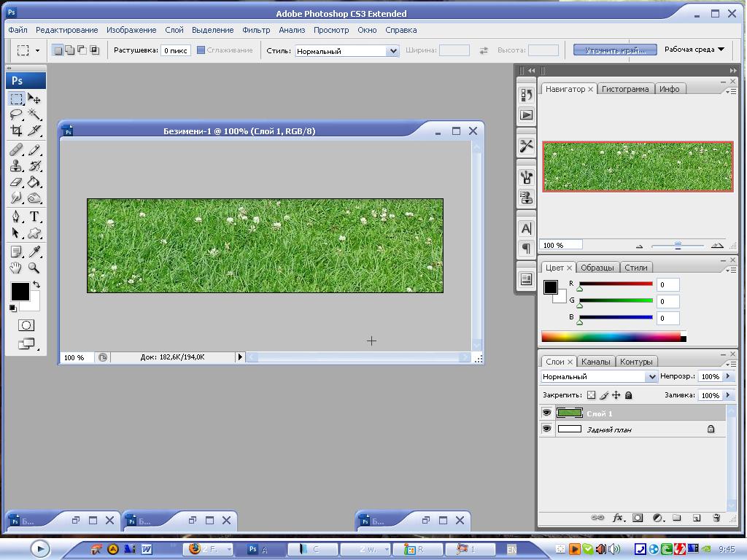Image resolution: width=747 pixels, height=560 pixels.
Task: Choose the Eraser tool
Action: 16,182
